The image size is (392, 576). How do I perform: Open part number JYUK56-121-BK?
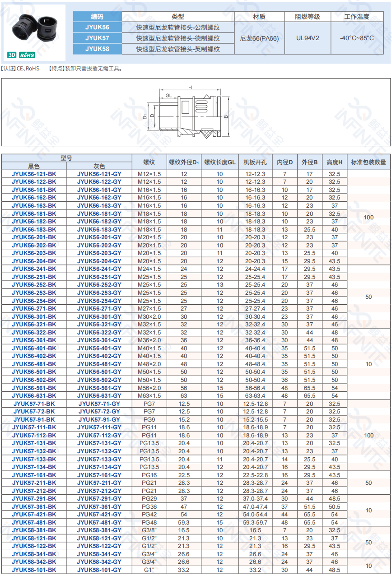34,174
